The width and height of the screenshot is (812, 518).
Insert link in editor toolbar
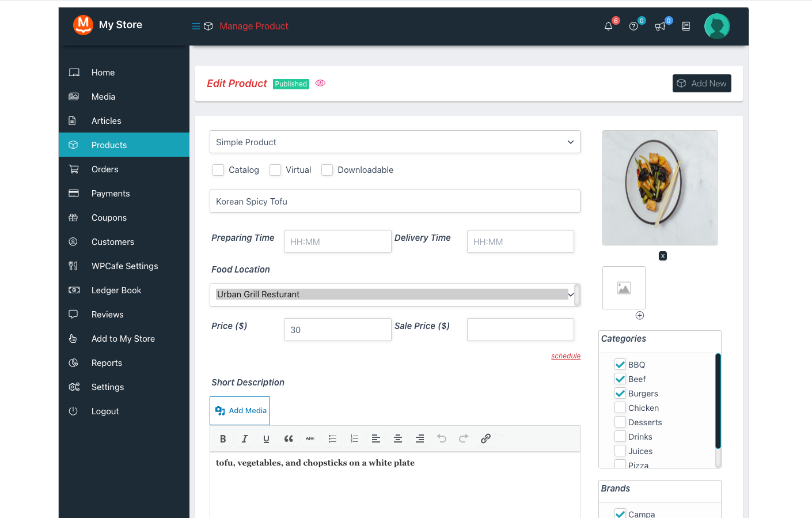[x=485, y=438]
